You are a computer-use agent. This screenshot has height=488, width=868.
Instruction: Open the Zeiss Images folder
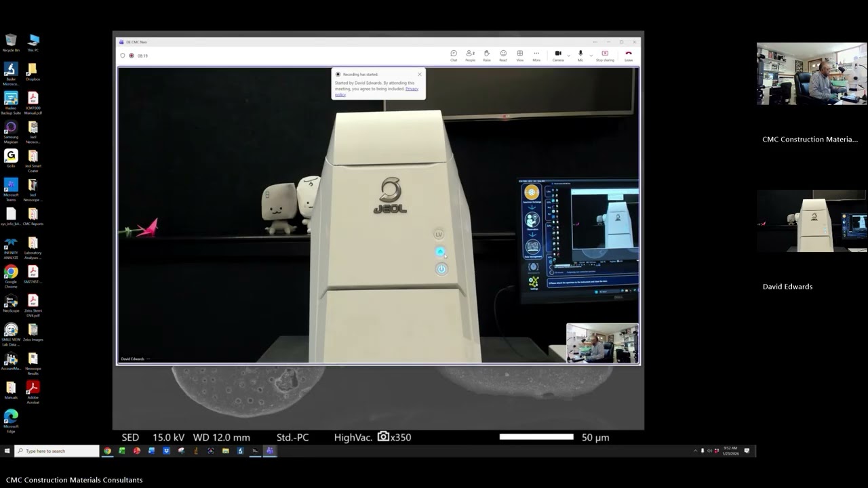33,332
